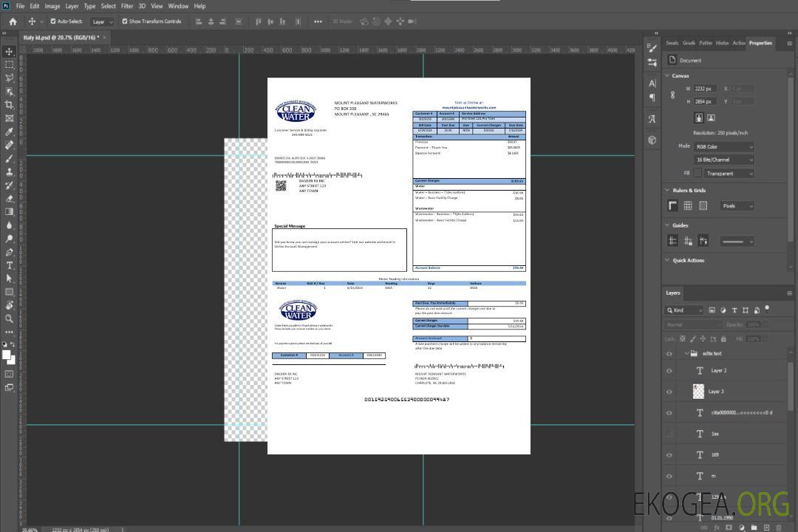Viewport: 798px width, 532px height.
Task: Show the grid in Rulers & Grids
Action: 688,206
